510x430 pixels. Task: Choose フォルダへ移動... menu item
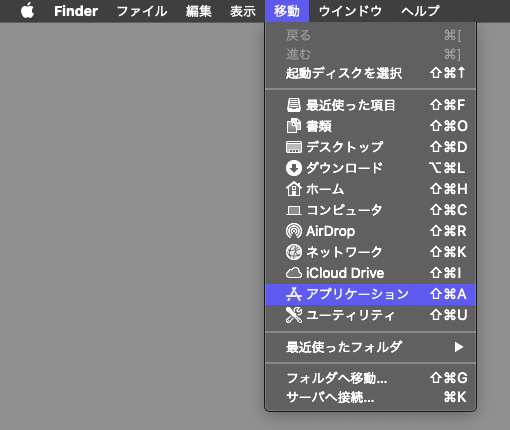370,378
